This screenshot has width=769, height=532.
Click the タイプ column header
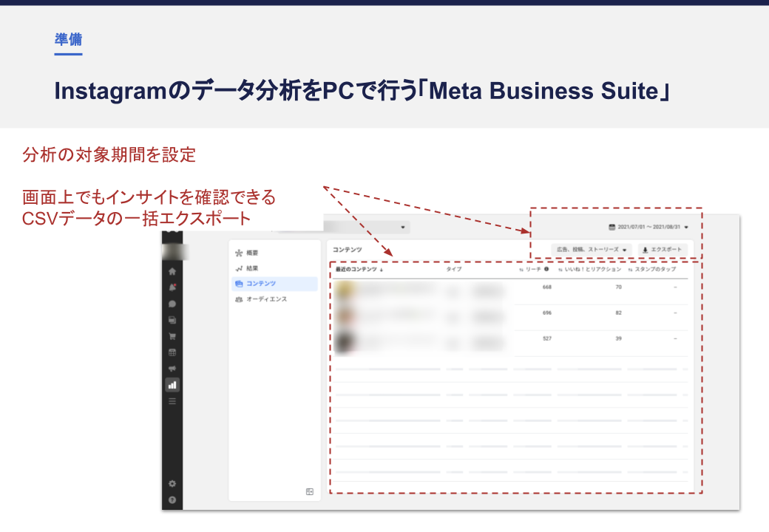tap(454, 270)
